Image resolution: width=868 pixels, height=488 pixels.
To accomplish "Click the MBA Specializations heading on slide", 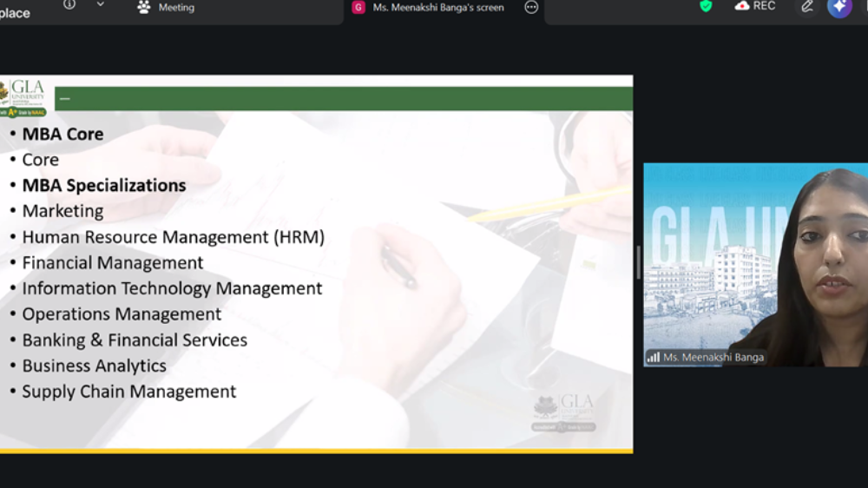I will (104, 185).
